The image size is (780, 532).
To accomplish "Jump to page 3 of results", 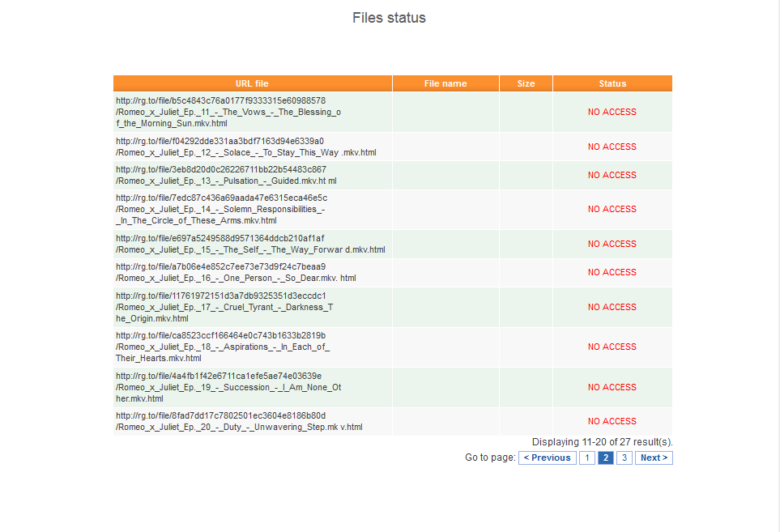I will pyautogui.click(x=624, y=458).
